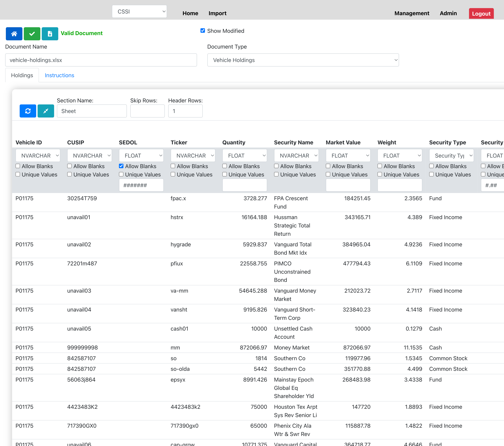The height and width of the screenshot is (446, 504).
Task: Open the Quantity FLOAT type dropdown
Action: (x=244, y=155)
